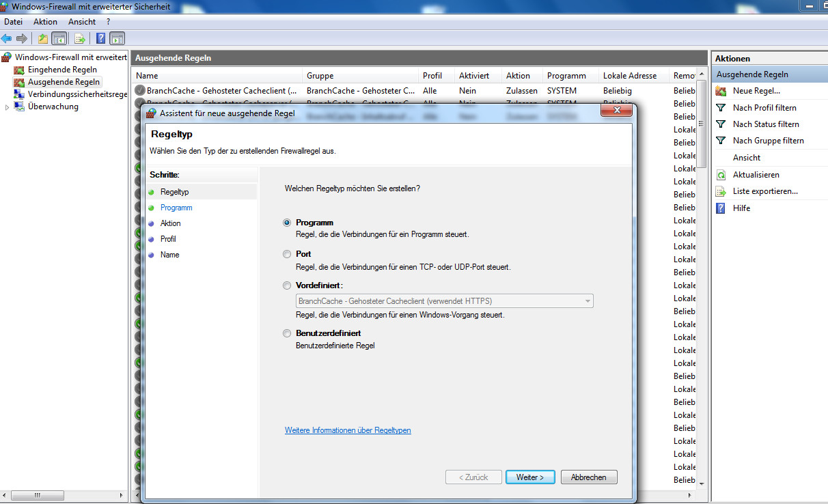The image size is (828, 504).
Task: Toggle the console tree pane toolbar icon
Action: (59, 38)
